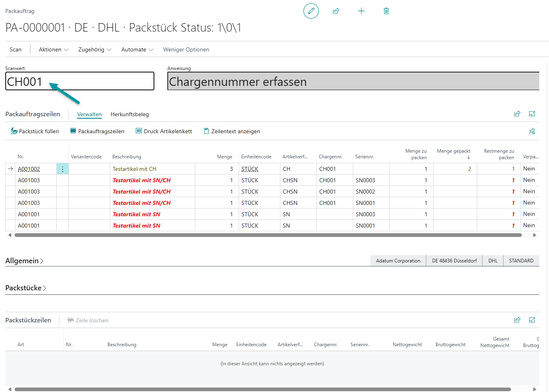
Task: Select the Verwalten tab
Action: (89, 114)
